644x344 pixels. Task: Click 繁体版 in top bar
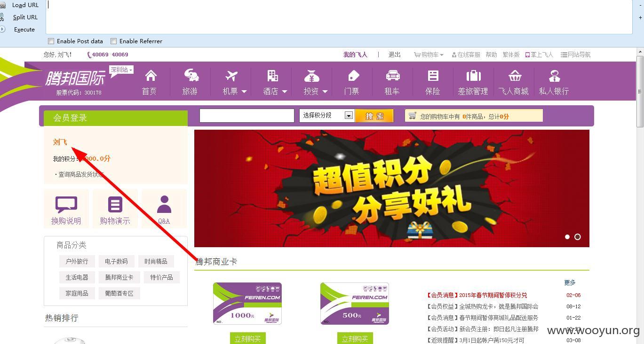(511, 55)
